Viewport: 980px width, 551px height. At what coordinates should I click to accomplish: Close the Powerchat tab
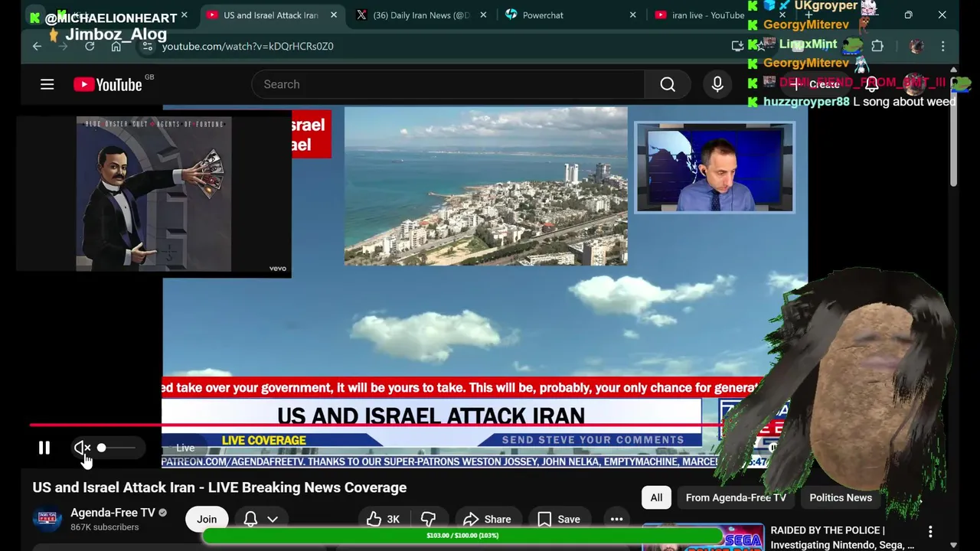[x=632, y=15]
